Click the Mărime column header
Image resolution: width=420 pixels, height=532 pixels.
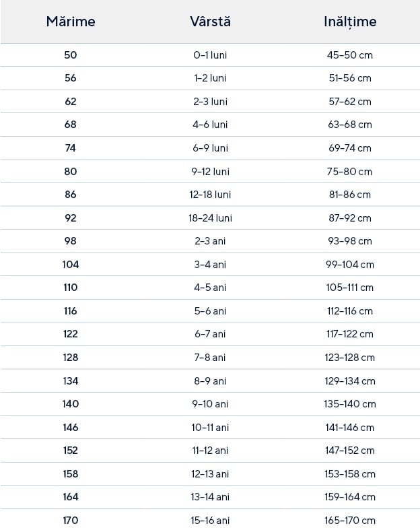click(x=71, y=22)
